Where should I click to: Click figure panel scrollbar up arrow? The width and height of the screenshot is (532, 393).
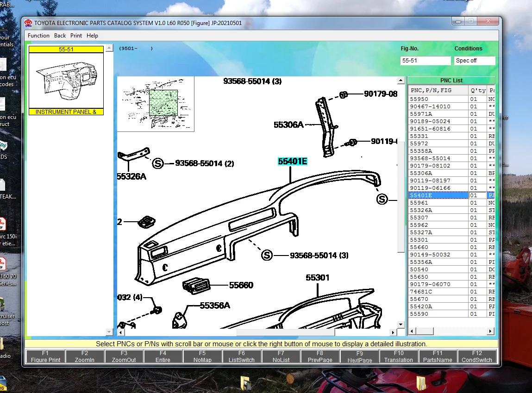(x=109, y=48)
